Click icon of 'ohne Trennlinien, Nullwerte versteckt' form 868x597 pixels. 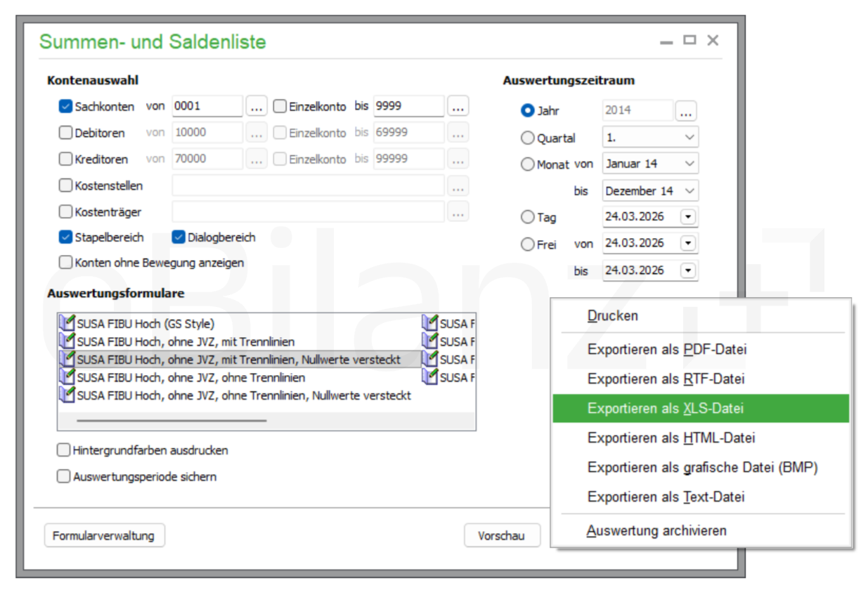[67, 395]
